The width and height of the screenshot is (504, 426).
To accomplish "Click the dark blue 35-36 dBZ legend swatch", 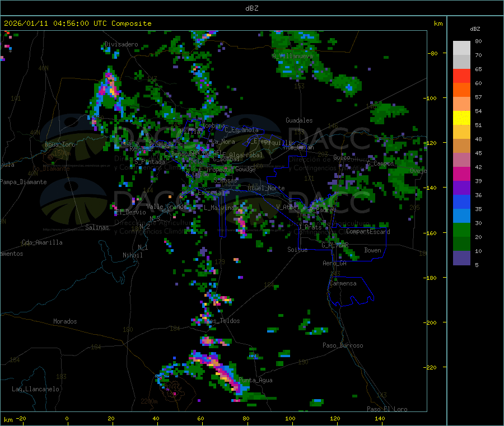I will (x=461, y=202).
